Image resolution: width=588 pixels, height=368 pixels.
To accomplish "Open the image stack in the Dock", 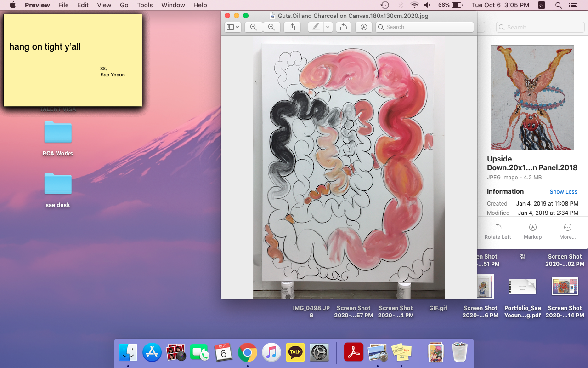I will [x=435, y=353].
